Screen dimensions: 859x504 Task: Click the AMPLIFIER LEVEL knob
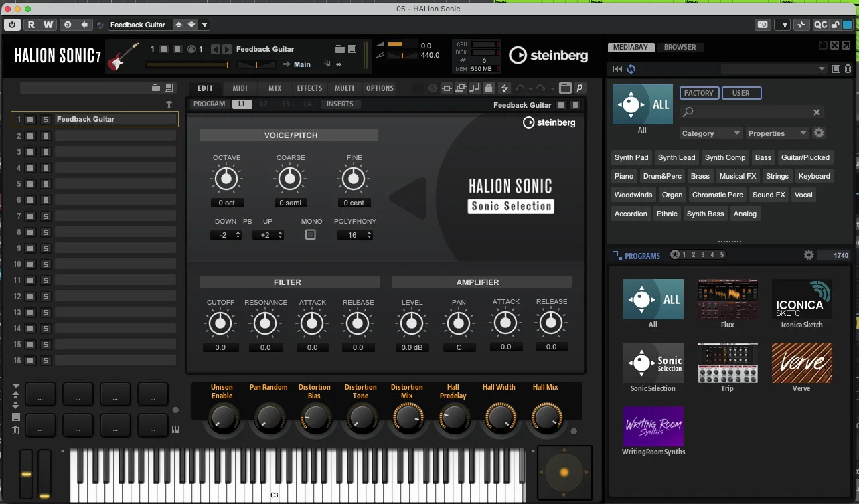[412, 324]
